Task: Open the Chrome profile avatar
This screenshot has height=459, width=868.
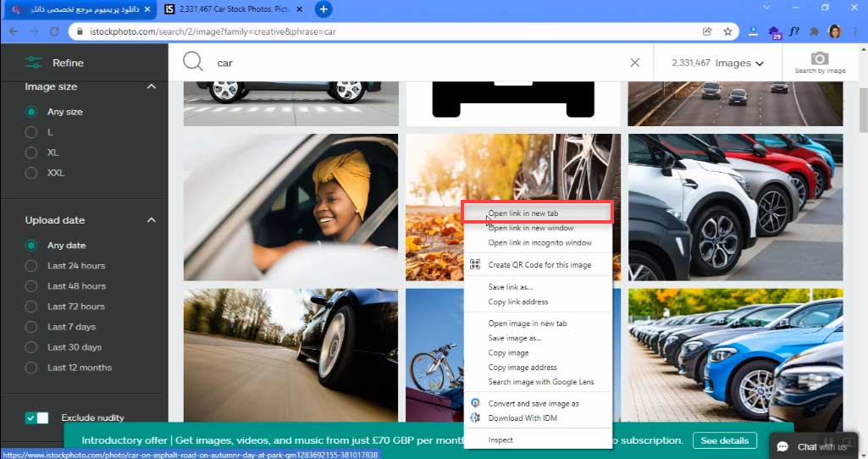Action: [835, 31]
